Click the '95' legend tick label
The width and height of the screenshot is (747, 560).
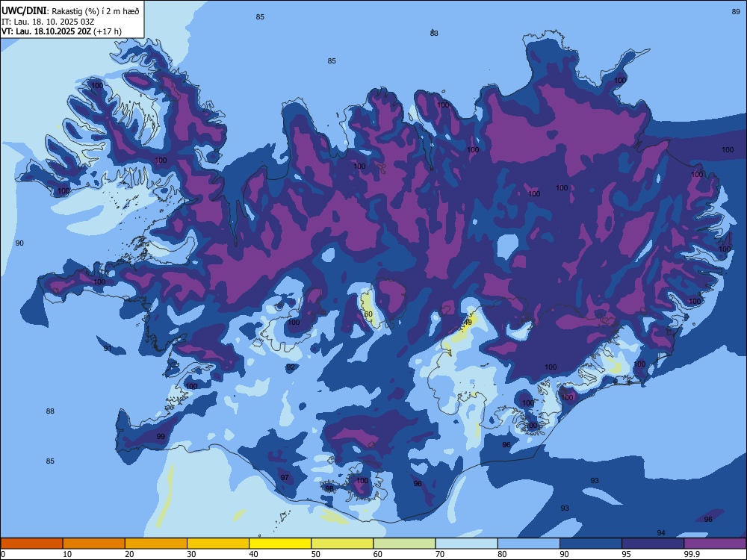click(627, 554)
